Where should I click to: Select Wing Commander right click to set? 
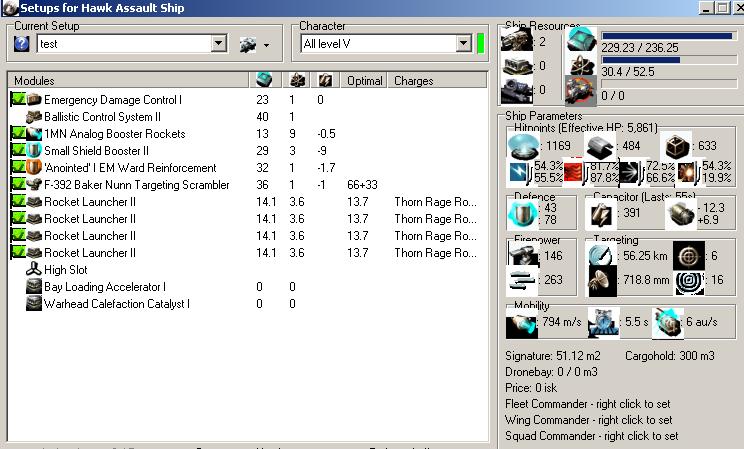tap(588, 420)
